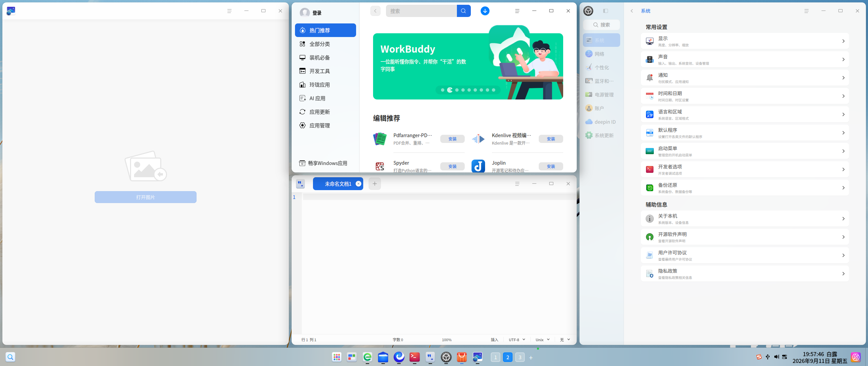Add a new tab in the text editor
Image resolution: width=868 pixels, height=366 pixels.
(x=374, y=184)
